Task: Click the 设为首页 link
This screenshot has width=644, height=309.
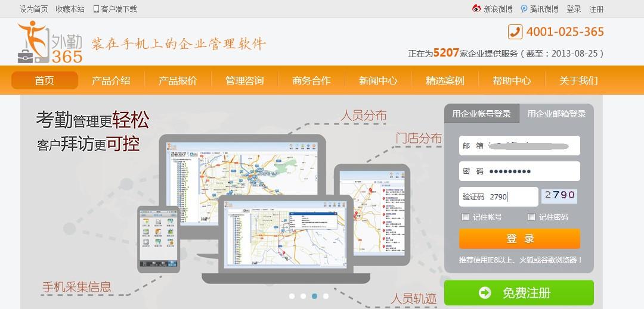Action: pos(34,9)
